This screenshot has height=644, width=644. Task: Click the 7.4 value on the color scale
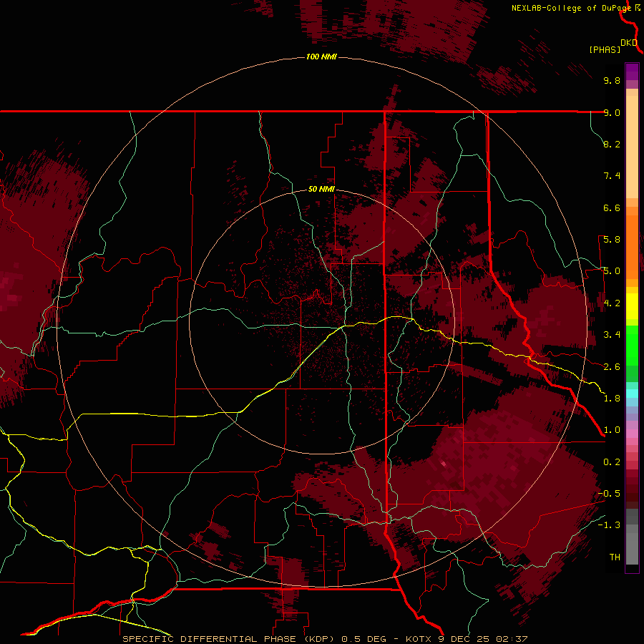coord(612,176)
